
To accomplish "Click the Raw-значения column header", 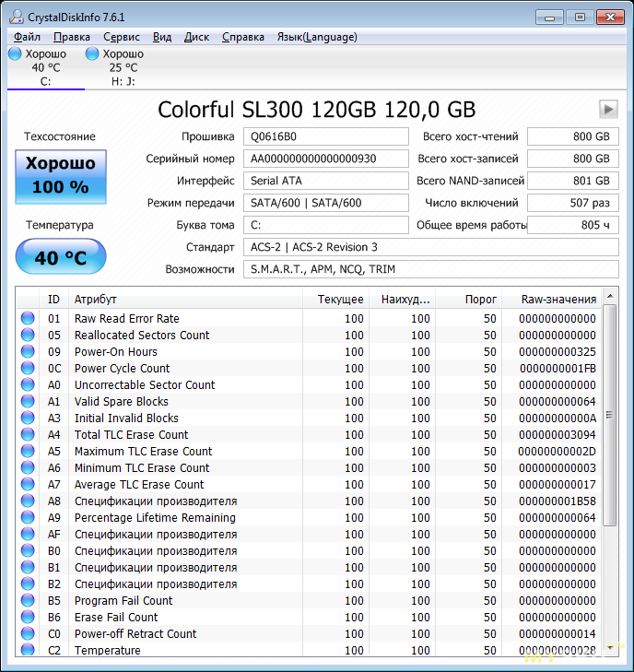I will click(551, 300).
